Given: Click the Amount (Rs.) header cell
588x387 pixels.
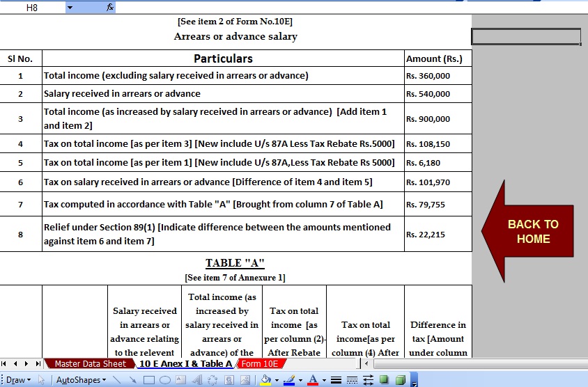Looking at the screenshot, I should (x=438, y=58).
